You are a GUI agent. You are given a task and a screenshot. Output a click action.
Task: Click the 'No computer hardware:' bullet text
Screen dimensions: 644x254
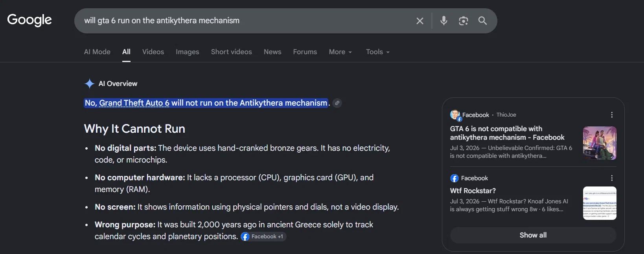click(140, 177)
